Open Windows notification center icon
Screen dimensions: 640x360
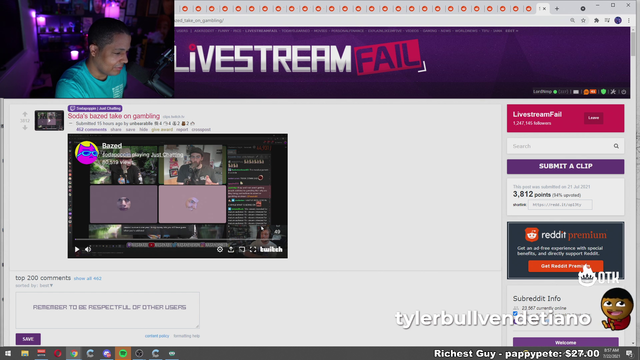pyautogui.click(x=629, y=353)
